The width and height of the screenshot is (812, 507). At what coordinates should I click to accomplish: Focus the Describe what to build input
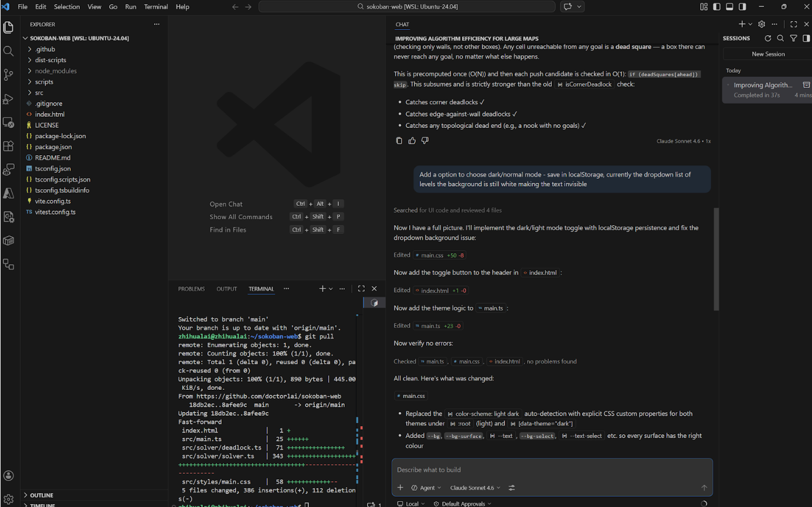(551, 469)
